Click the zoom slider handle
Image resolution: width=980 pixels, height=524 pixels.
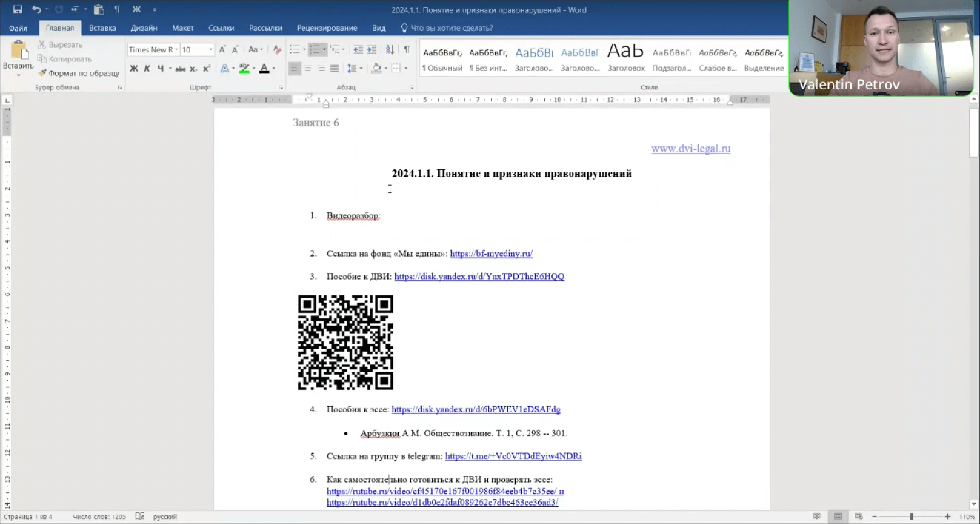911,517
